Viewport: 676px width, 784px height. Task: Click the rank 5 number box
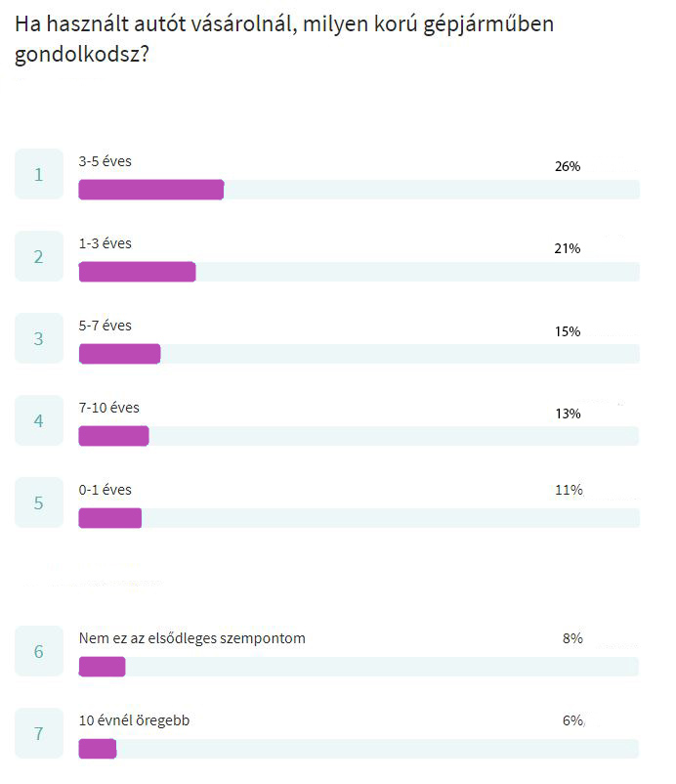pos(39,502)
